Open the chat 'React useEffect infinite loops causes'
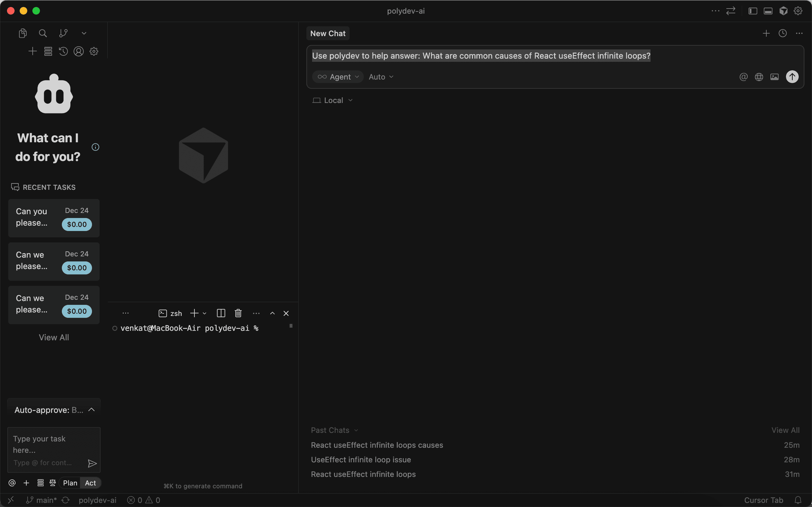 click(x=377, y=445)
